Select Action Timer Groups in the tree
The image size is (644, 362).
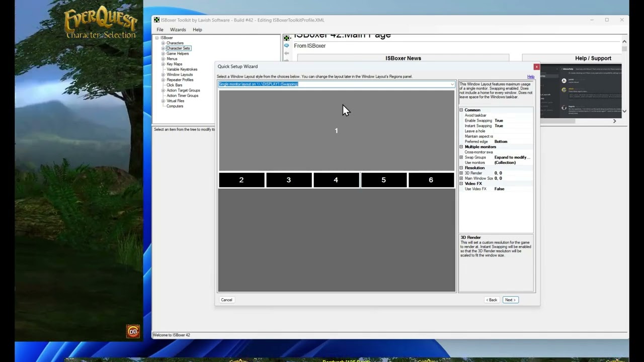click(x=182, y=96)
